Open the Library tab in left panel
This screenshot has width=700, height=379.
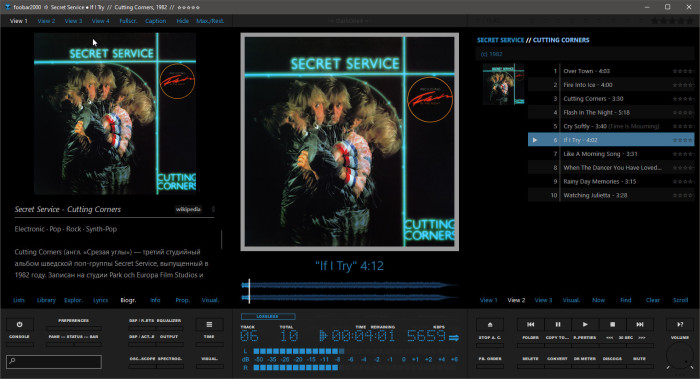coord(46,300)
